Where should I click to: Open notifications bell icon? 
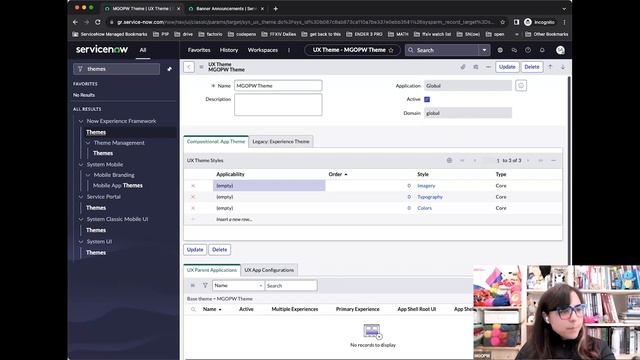(542, 50)
